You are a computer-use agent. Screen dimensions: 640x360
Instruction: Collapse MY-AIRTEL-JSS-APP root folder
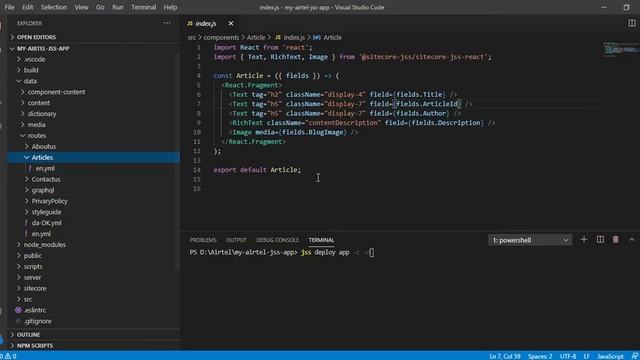click(x=43, y=49)
